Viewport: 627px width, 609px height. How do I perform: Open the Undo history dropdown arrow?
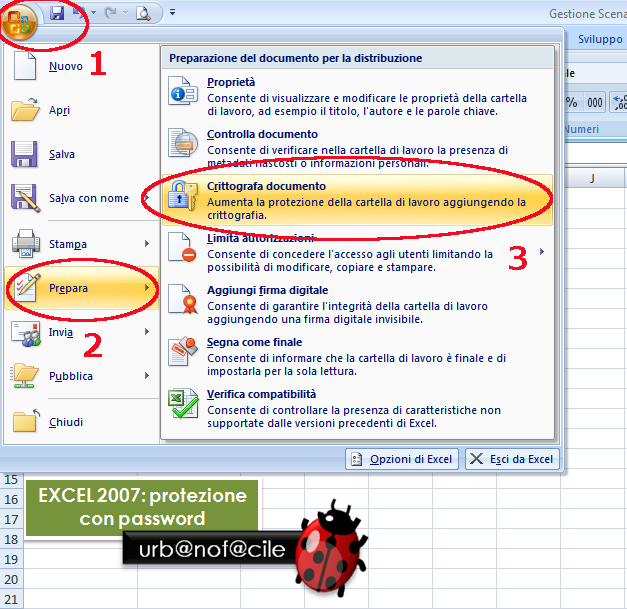(x=93, y=13)
